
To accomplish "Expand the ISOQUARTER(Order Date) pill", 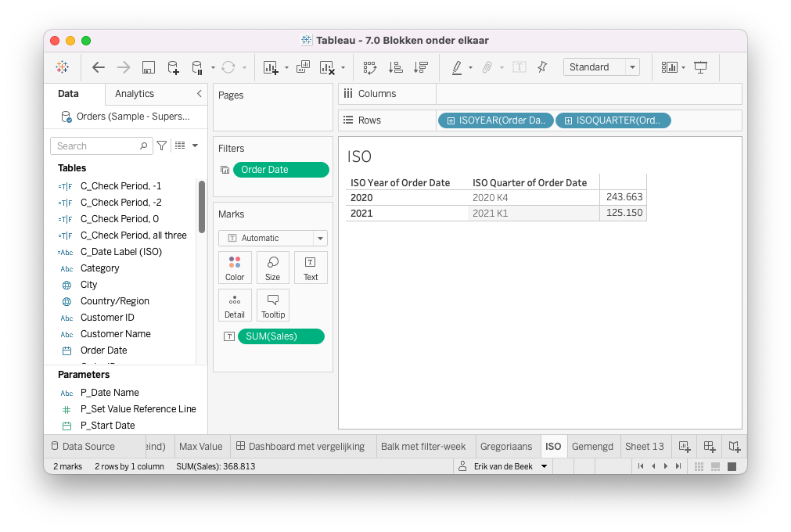I will (x=567, y=120).
